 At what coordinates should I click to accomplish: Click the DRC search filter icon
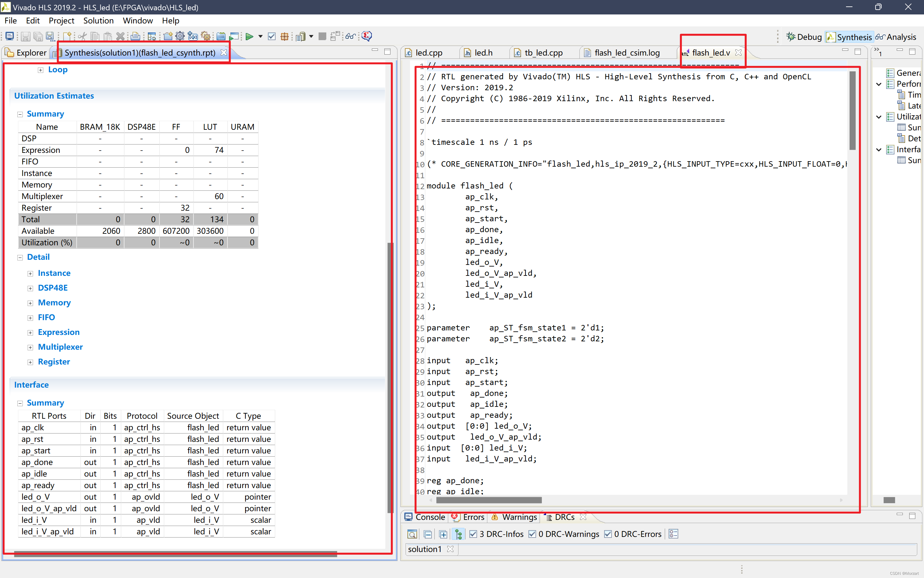click(x=412, y=534)
